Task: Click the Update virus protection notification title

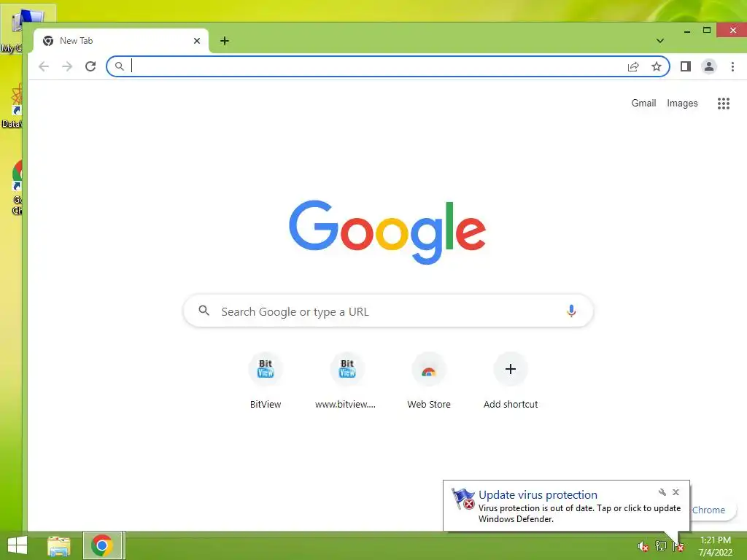Action: click(x=538, y=495)
